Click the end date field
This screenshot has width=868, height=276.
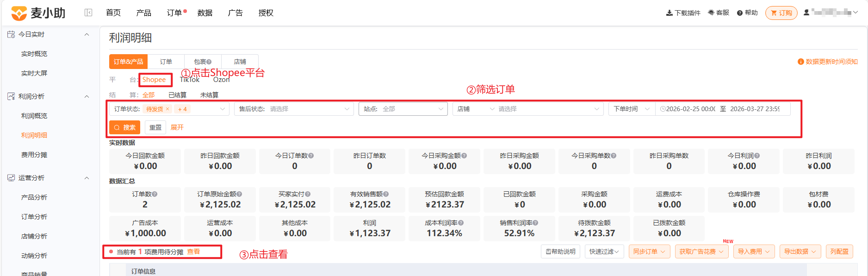(755, 109)
